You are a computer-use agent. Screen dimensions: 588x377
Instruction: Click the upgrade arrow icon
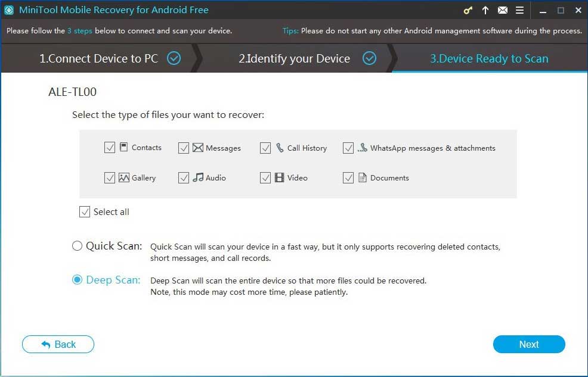(485, 11)
